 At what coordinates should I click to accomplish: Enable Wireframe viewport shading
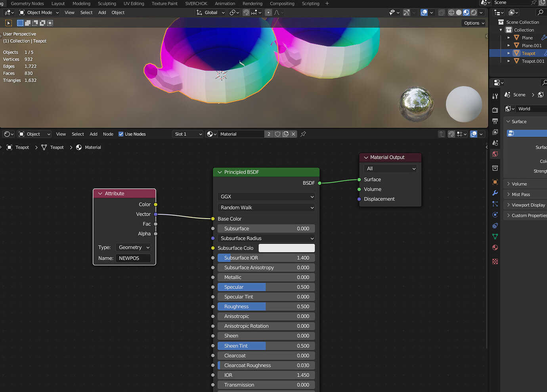[451, 12]
